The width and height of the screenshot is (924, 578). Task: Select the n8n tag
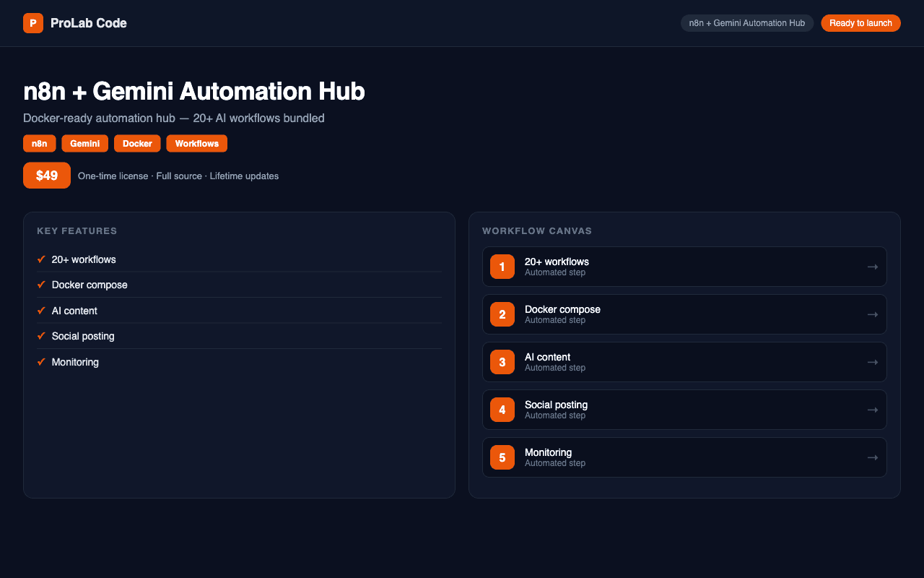click(x=40, y=144)
